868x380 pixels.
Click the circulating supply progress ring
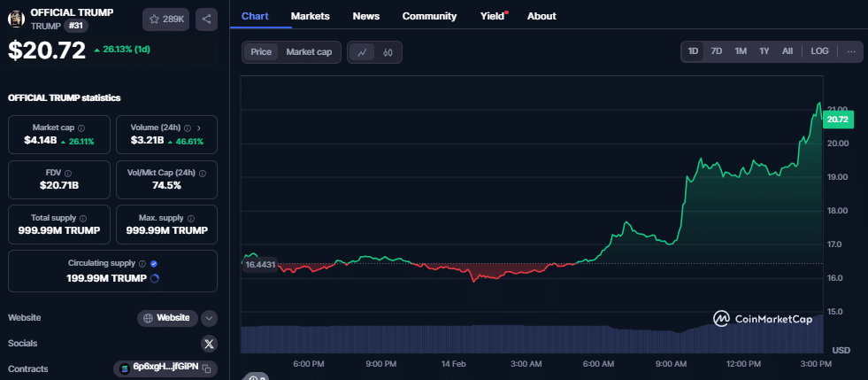pos(155,279)
